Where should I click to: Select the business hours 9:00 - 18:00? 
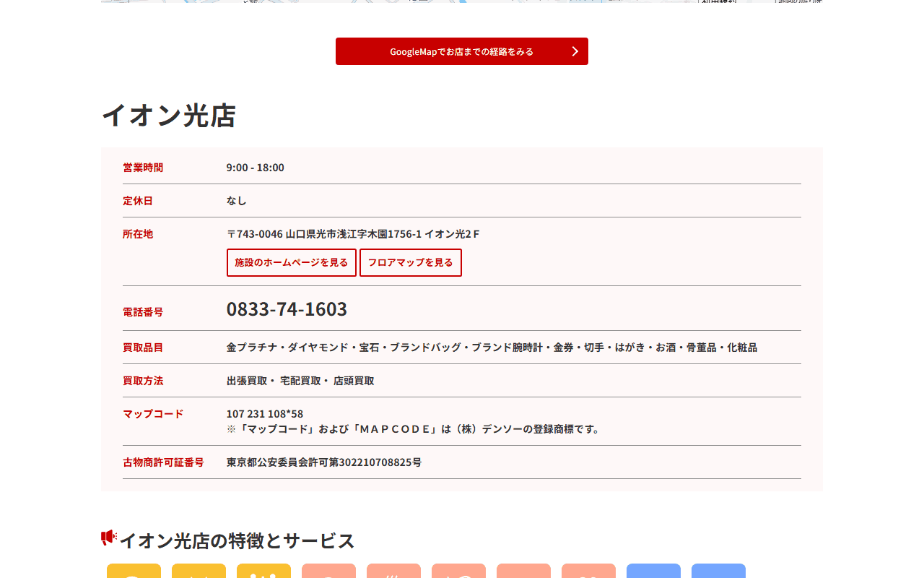(x=256, y=168)
